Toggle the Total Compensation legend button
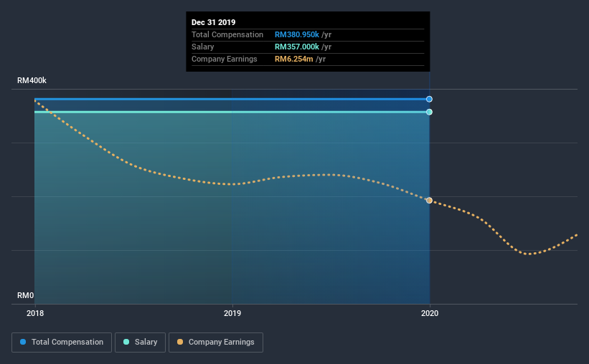Screen dimensions: 589x364 point(62,343)
